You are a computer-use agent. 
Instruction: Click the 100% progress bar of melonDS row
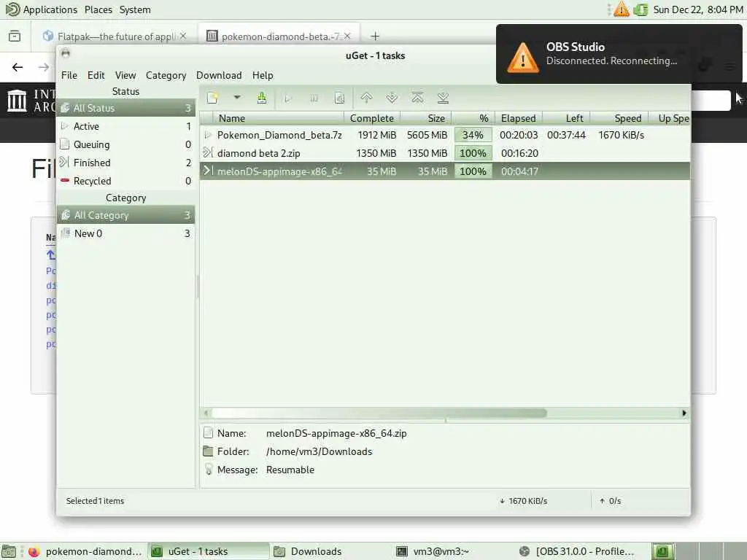473,171
